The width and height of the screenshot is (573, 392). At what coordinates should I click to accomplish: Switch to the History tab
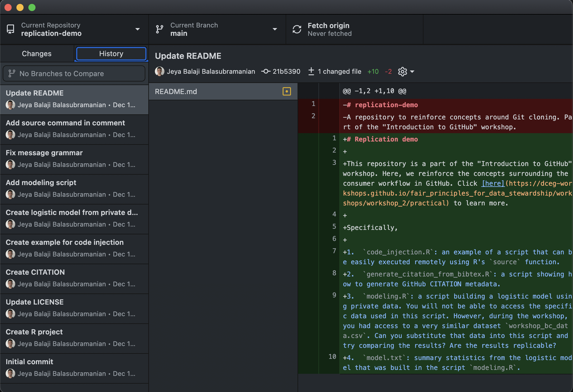(x=111, y=54)
